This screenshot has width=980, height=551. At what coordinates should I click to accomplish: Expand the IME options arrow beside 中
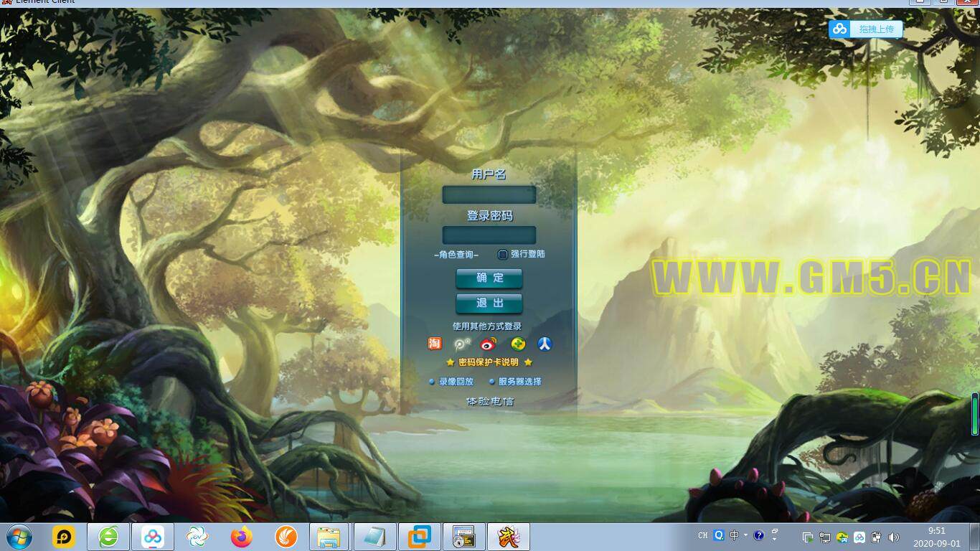[746, 535]
